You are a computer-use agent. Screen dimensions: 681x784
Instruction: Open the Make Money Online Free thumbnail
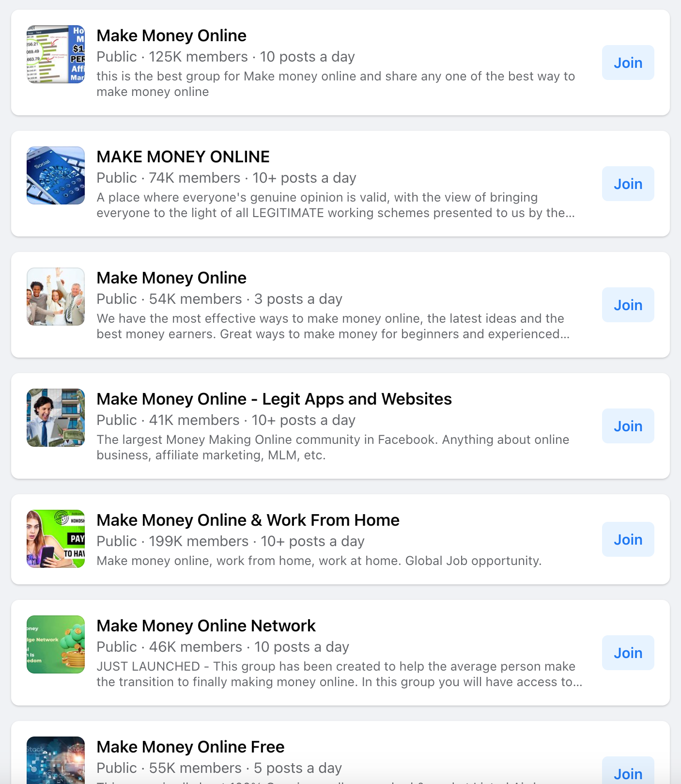(x=56, y=760)
